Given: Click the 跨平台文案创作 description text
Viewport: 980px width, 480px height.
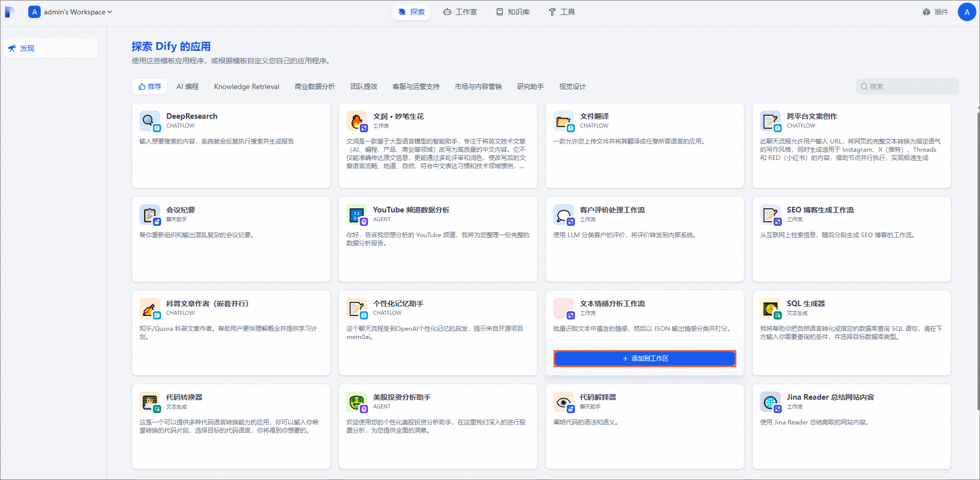Looking at the screenshot, I should pos(851,150).
